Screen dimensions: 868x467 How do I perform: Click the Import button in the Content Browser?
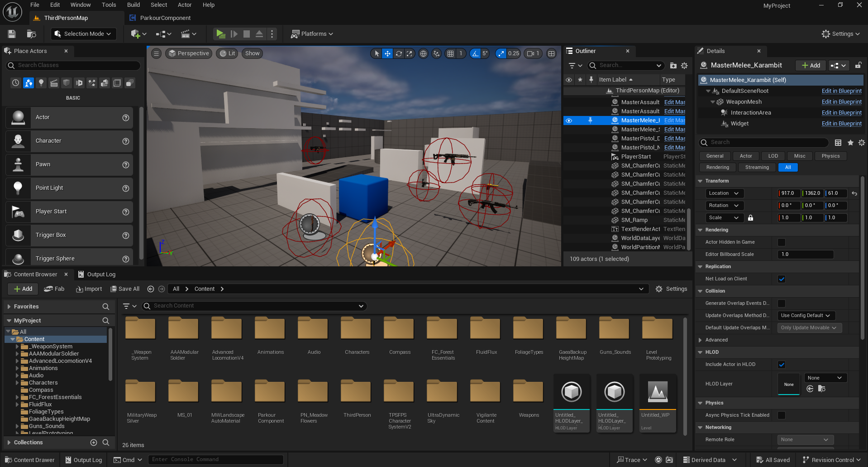(x=89, y=289)
